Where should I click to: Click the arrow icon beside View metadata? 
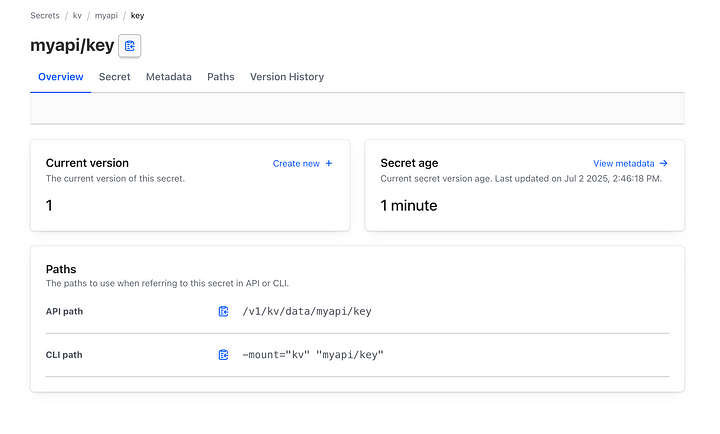coord(664,163)
